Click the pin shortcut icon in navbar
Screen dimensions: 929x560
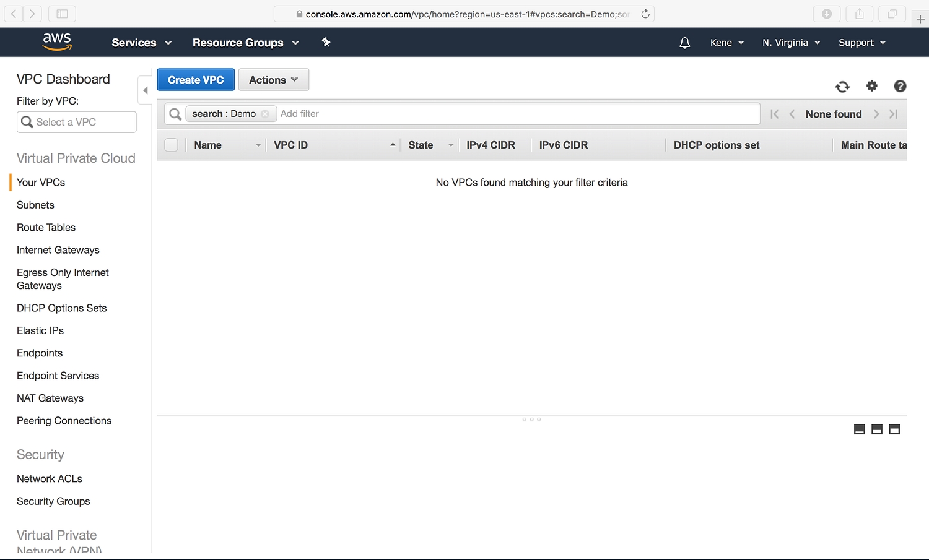click(326, 42)
